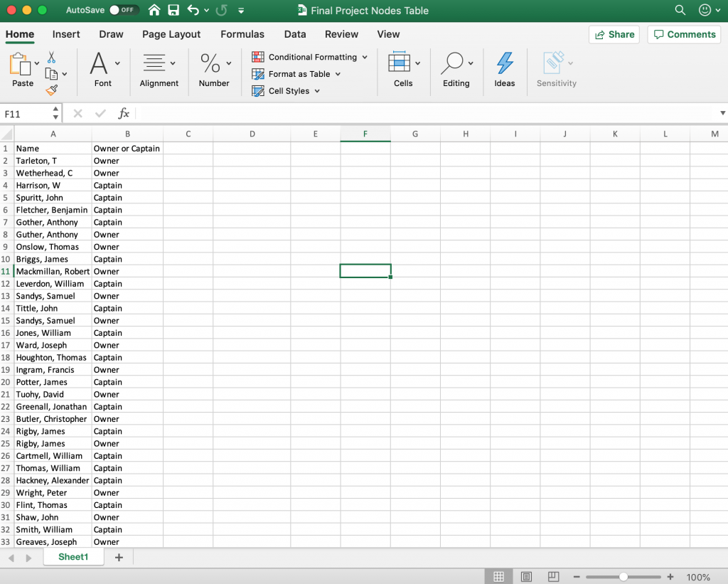The width and height of the screenshot is (728, 584).
Task: Toggle the AutoSave switch
Action: 124,11
